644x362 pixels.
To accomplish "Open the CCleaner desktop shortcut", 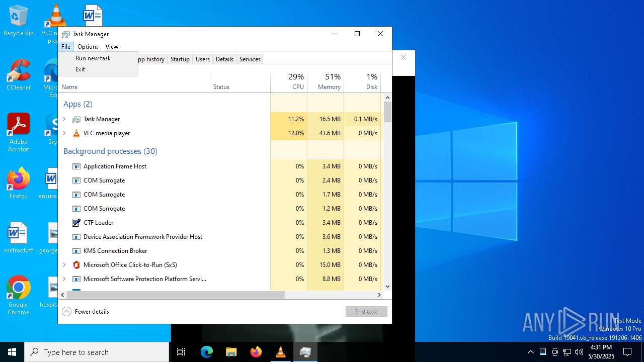I will click(x=19, y=75).
